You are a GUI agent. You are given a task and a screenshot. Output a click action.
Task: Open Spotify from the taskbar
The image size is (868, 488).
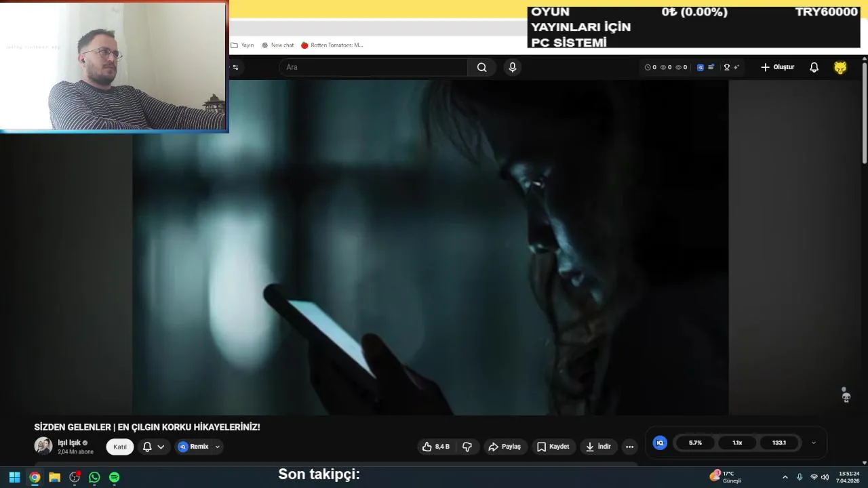115,477
